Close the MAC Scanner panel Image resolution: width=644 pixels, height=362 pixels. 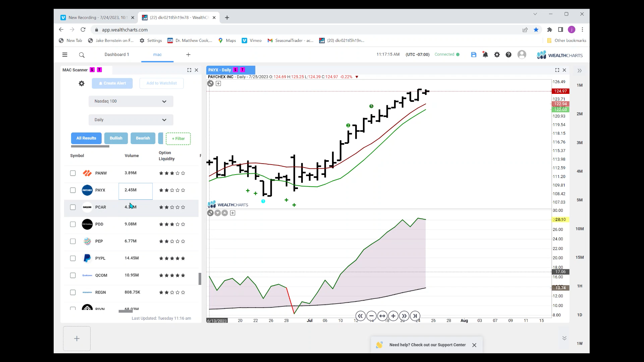click(x=197, y=70)
